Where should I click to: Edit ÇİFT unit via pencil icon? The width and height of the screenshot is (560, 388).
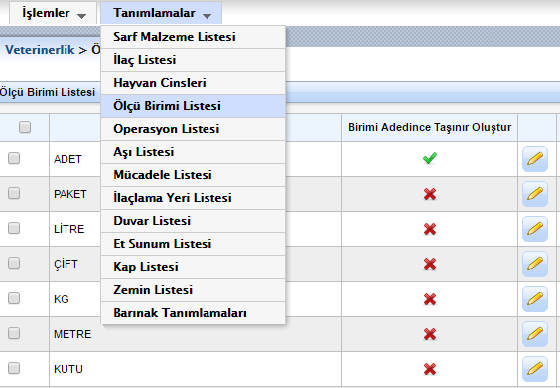coord(535,264)
